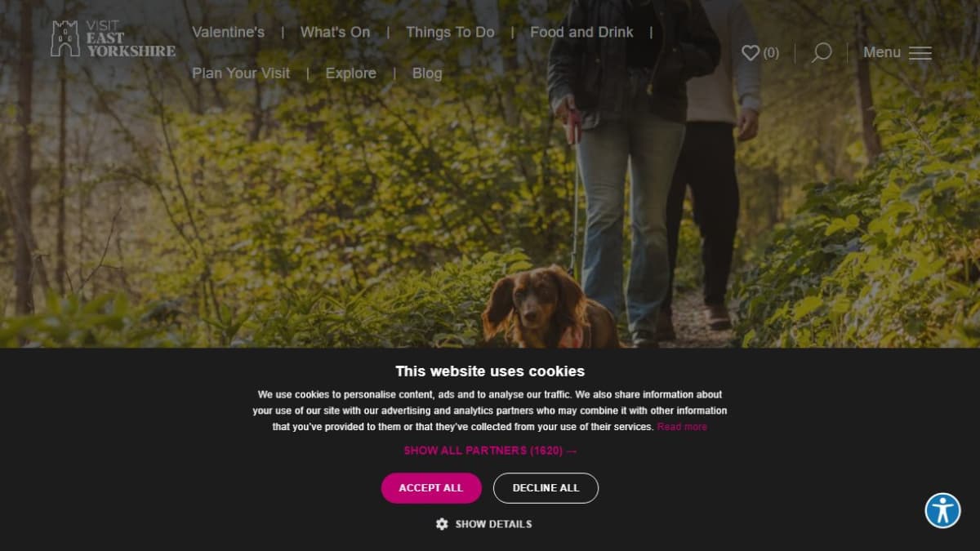Open Plan Your Visit menu
Image resolution: width=980 pixels, height=551 pixels.
click(241, 73)
